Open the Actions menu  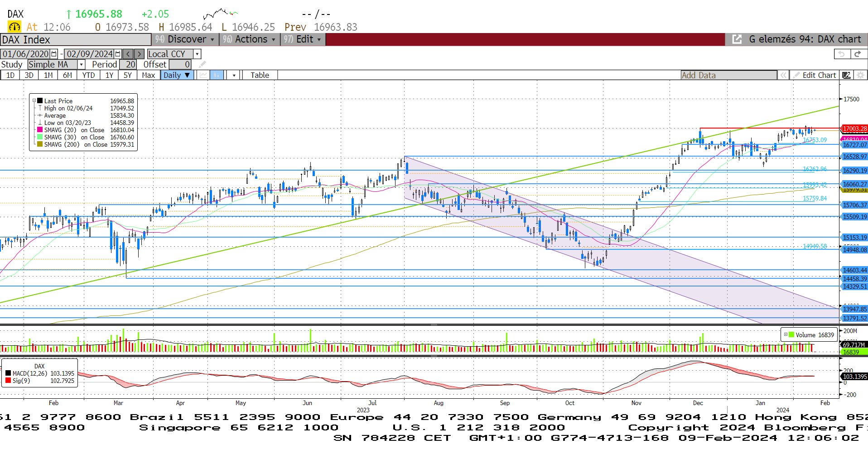250,39
